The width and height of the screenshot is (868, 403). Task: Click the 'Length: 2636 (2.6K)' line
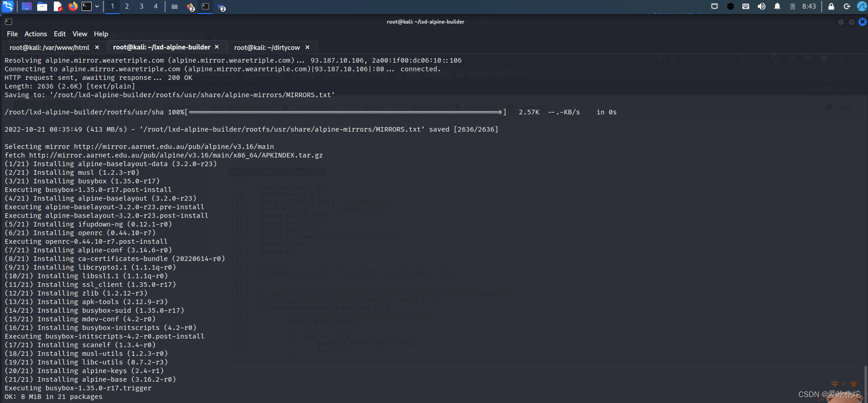coord(70,86)
